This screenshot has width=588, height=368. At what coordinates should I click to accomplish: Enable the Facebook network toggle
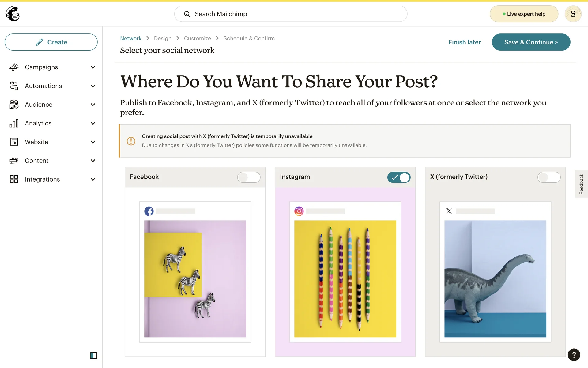point(249,177)
